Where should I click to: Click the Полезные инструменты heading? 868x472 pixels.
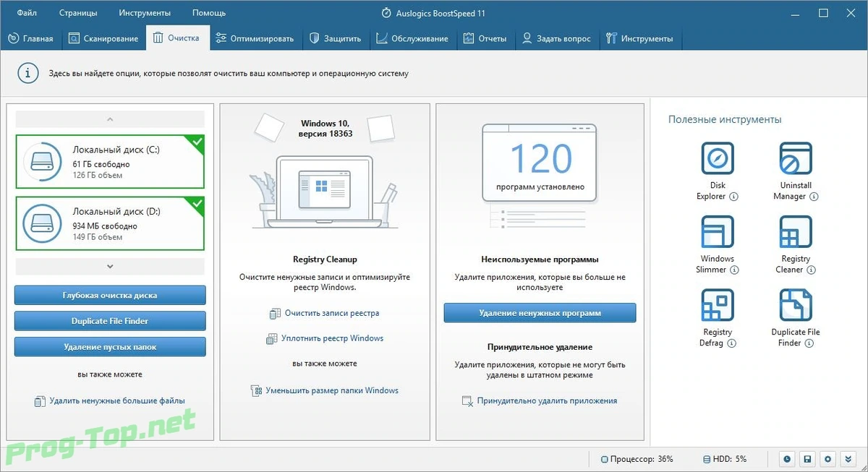(725, 119)
